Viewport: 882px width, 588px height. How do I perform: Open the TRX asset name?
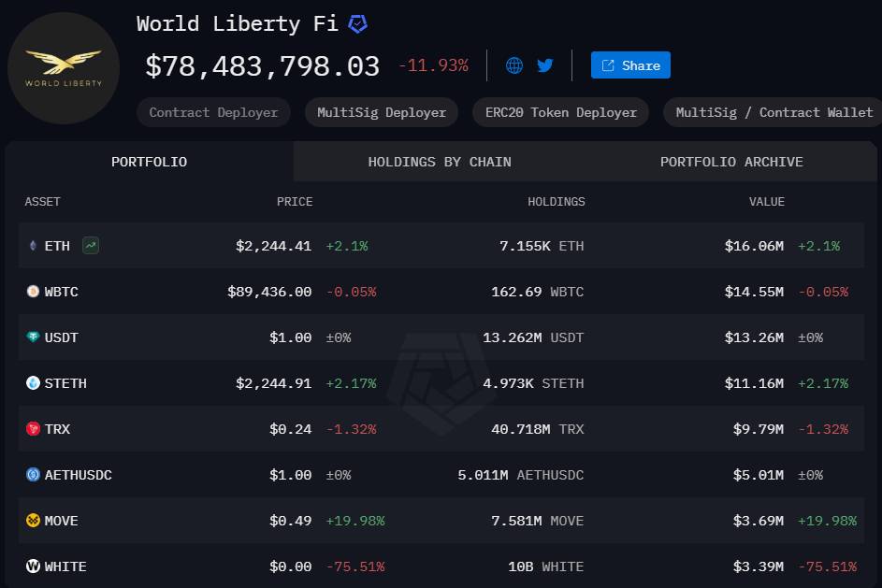tap(57, 429)
